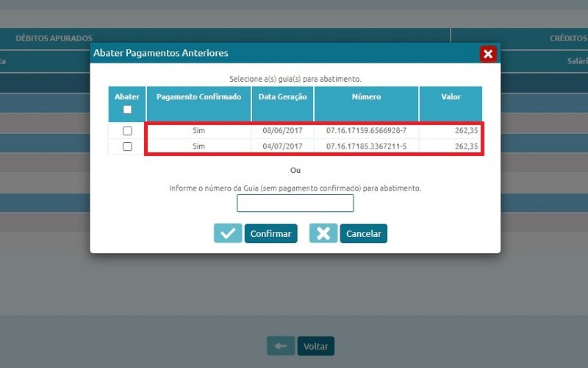Focus the guia number input field

tap(295, 203)
